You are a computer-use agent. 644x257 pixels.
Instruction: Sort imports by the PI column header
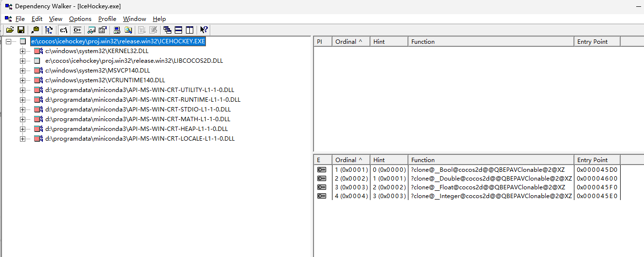coord(322,42)
